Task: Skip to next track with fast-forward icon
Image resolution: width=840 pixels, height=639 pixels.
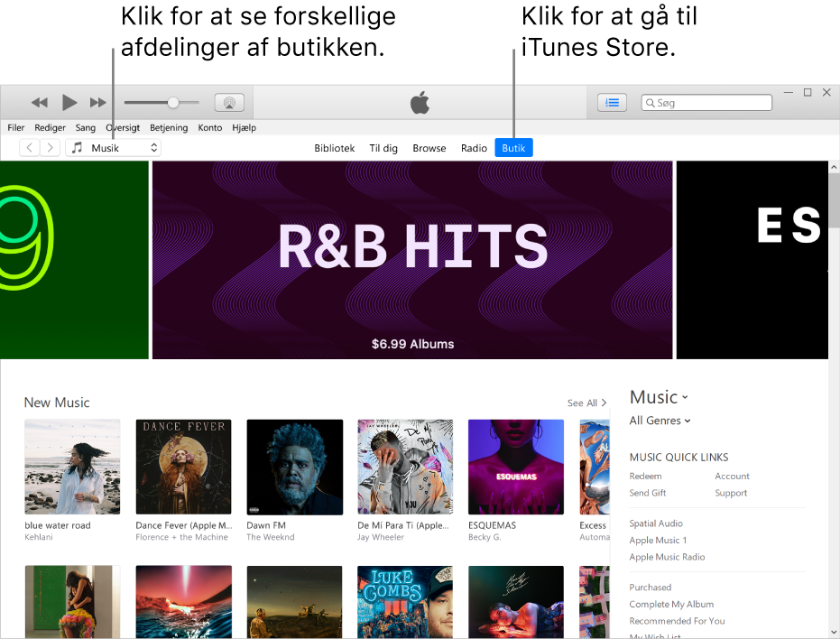Action: click(x=97, y=102)
